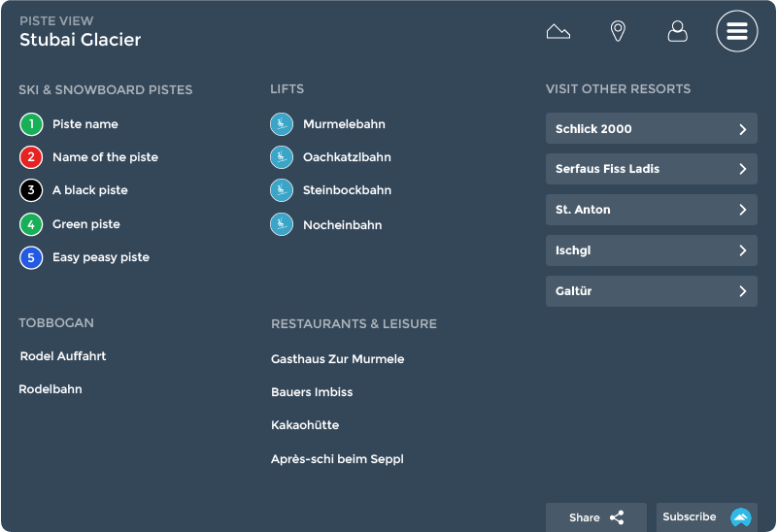
Task: Click the Murmelebahn chairlift icon
Action: click(282, 124)
